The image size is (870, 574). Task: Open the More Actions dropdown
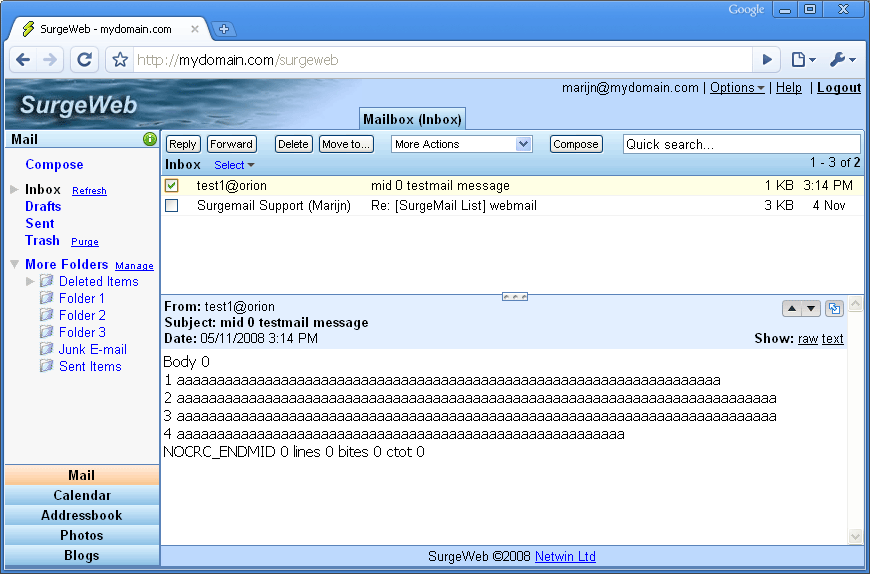pos(461,144)
